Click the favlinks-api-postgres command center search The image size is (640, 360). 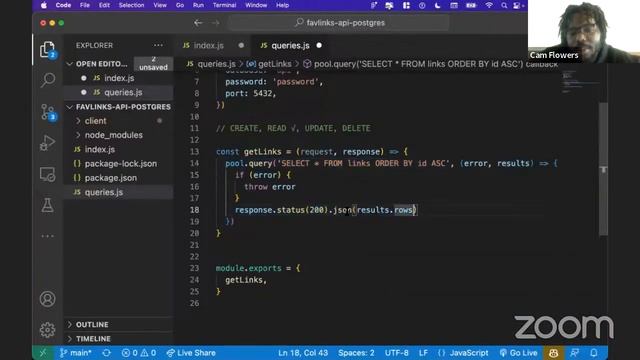(x=339, y=23)
